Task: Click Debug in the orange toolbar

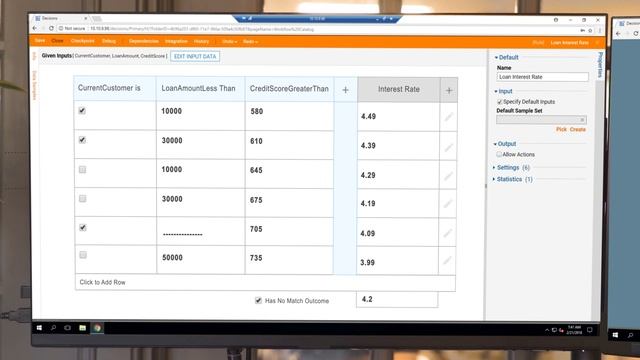Action: click(x=109, y=41)
